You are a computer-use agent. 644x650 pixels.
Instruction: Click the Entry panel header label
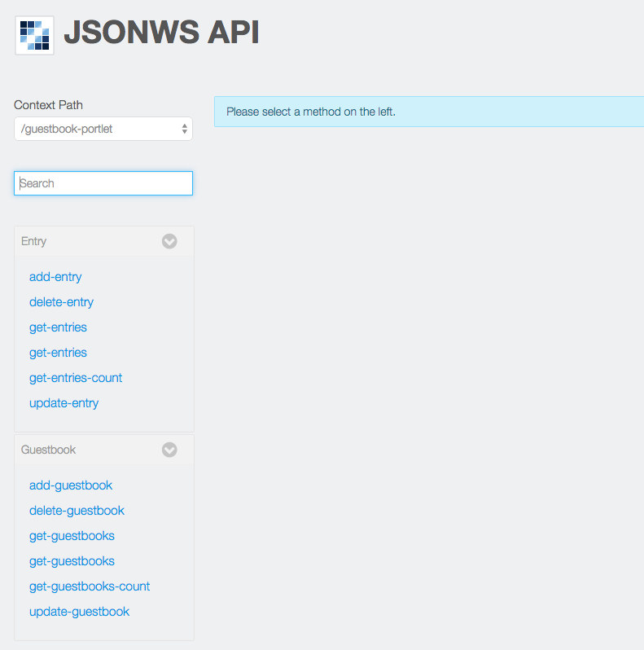coord(33,241)
